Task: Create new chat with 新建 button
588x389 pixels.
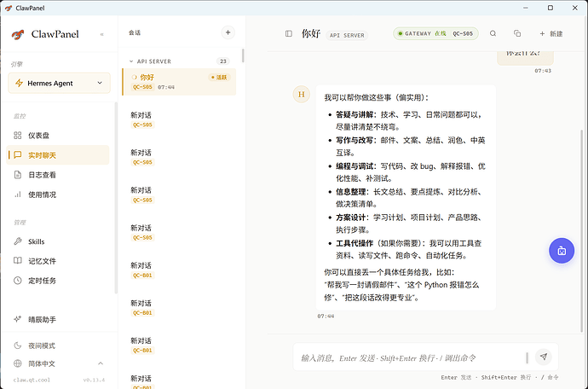Action: (551, 34)
